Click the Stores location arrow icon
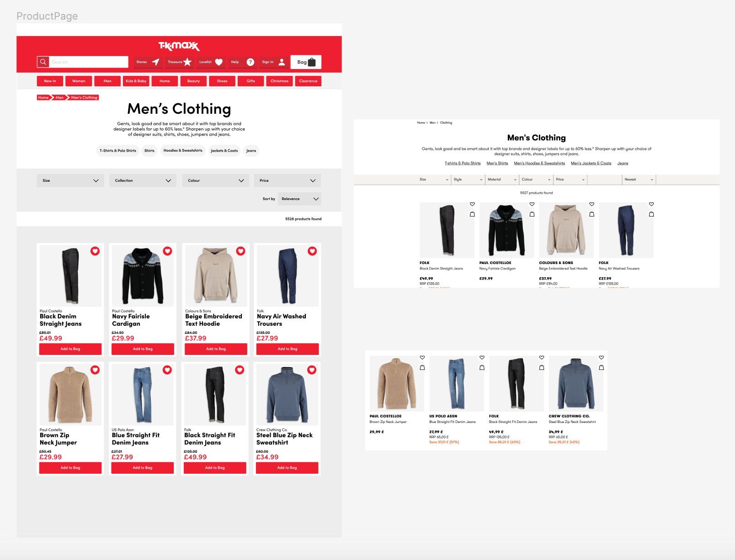Screen dimensions: 735x560 (x=156, y=62)
